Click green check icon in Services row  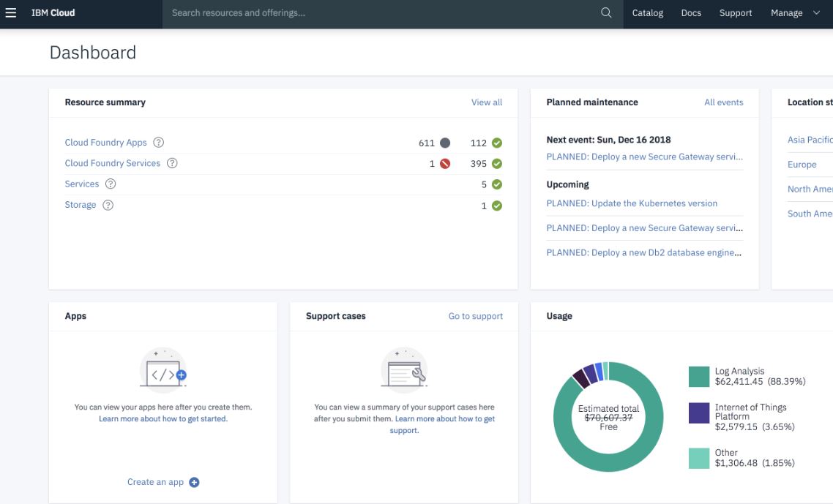tap(497, 184)
